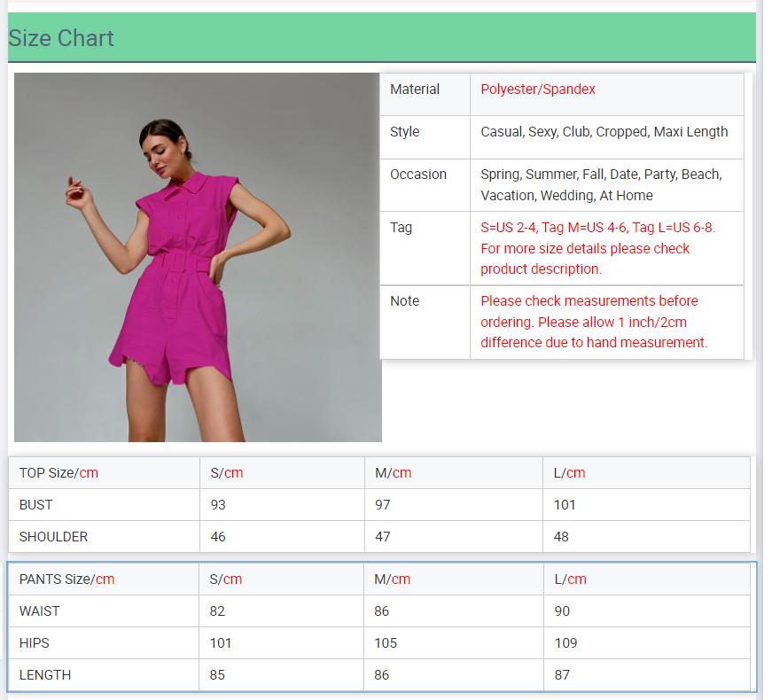Select the Polyester/Spandex material text

(x=538, y=89)
